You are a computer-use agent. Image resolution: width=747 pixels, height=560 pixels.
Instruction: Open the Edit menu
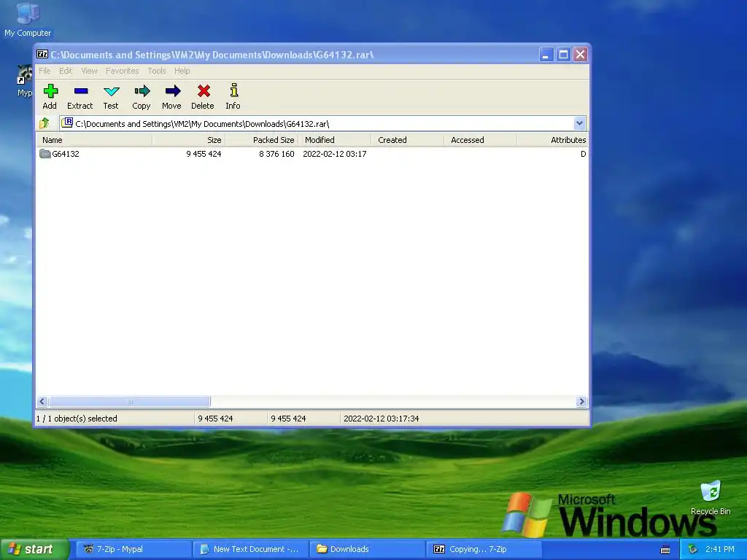pos(66,71)
